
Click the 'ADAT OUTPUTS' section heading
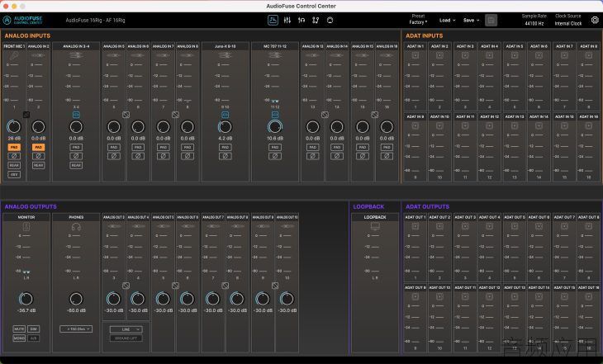click(427, 206)
